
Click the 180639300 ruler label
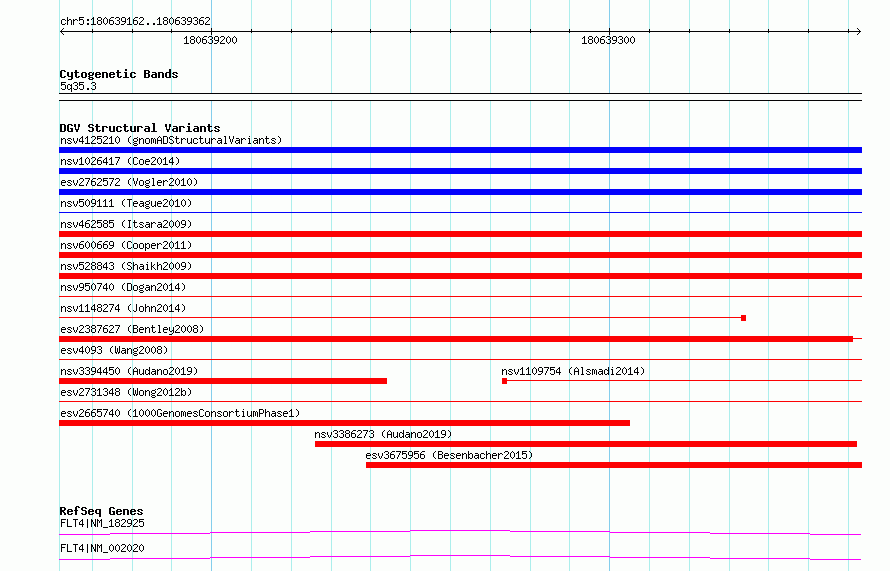click(608, 40)
